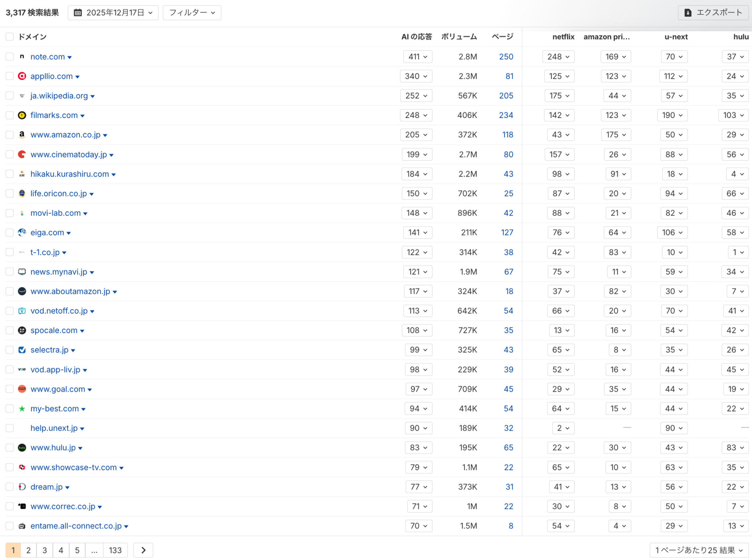752x560 pixels.
Task: Click the www.cinematoday.jp favicon
Action: pos(22,154)
